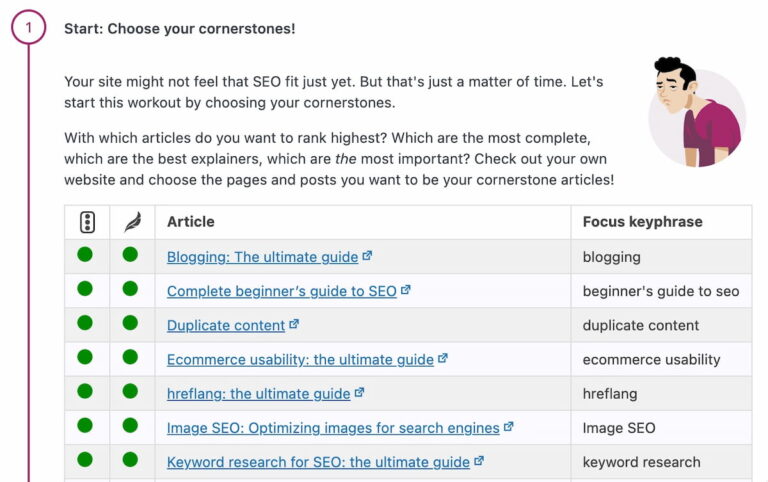This screenshot has width=768, height=482.
Task: Click readability green dot in Blogging row
Action: point(130,255)
